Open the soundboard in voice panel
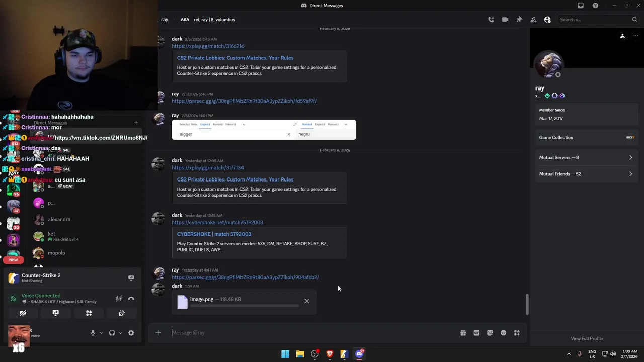Viewport: 644px width, 362px height. point(122,313)
